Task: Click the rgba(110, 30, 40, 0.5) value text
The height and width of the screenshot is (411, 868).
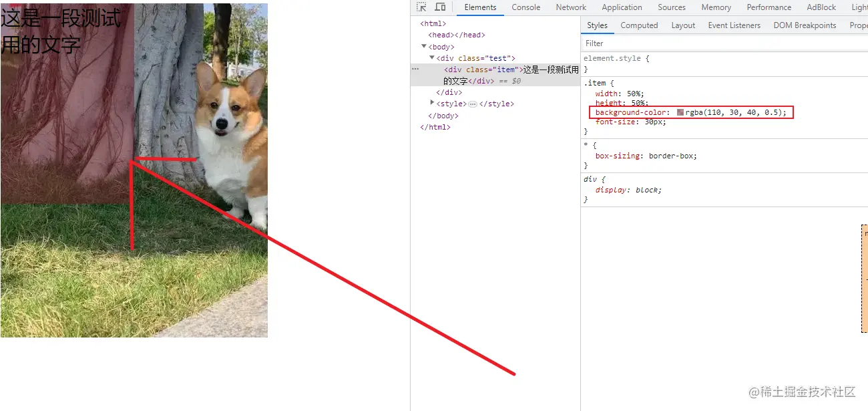Action: click(x=734, y=113)
